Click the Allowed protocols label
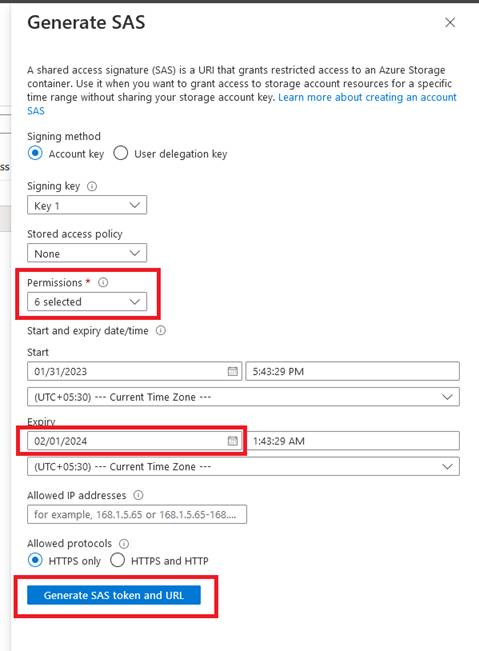This screenshot has height=651, width=479. [x=69, y=543]
